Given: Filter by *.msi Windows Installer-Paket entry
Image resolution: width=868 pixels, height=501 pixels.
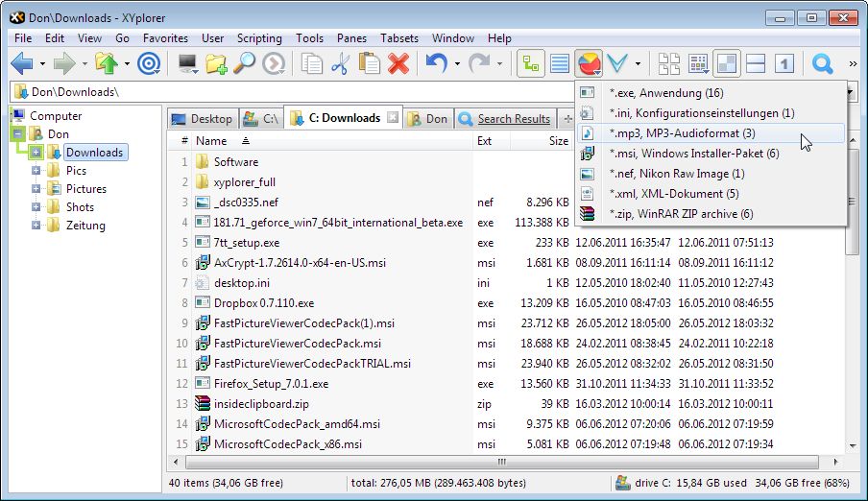Looking at the screenshot, I should click(711, 154).
